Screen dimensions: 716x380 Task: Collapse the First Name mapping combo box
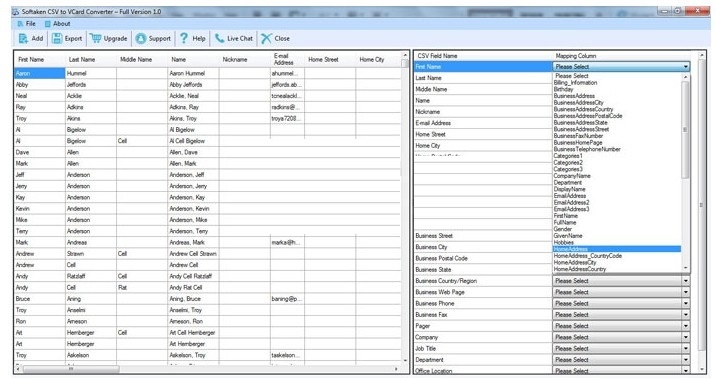point(621,67)
